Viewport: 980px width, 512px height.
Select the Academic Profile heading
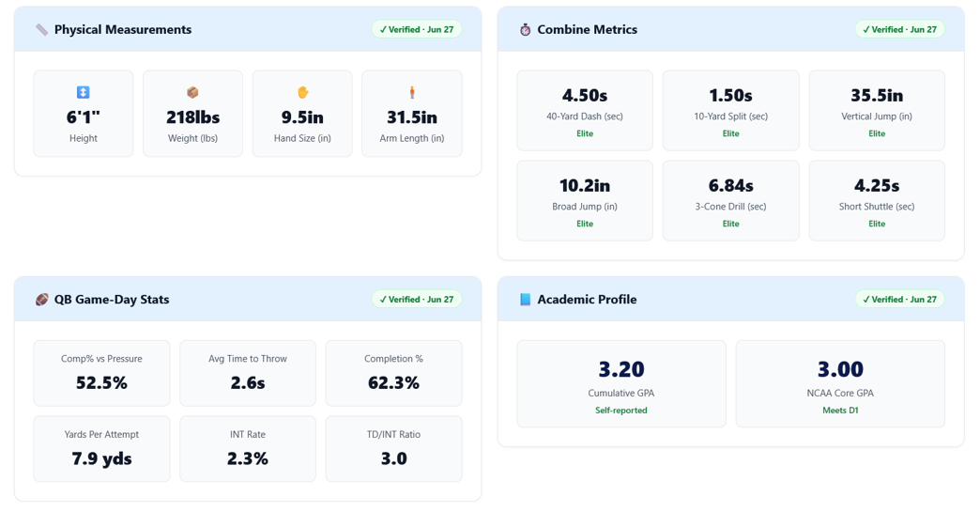[x=588, y=300]
